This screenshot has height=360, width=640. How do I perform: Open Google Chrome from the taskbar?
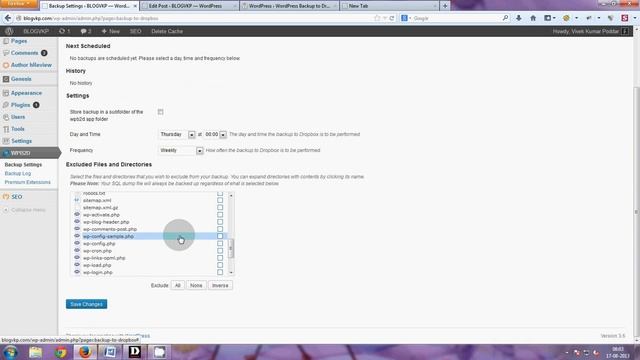click(61, 352)
